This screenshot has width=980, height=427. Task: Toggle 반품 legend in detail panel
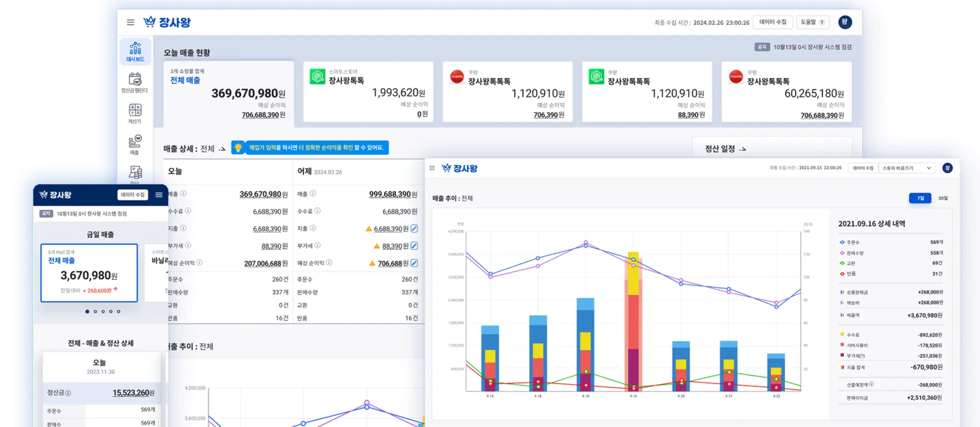click(x=847, y=274)
